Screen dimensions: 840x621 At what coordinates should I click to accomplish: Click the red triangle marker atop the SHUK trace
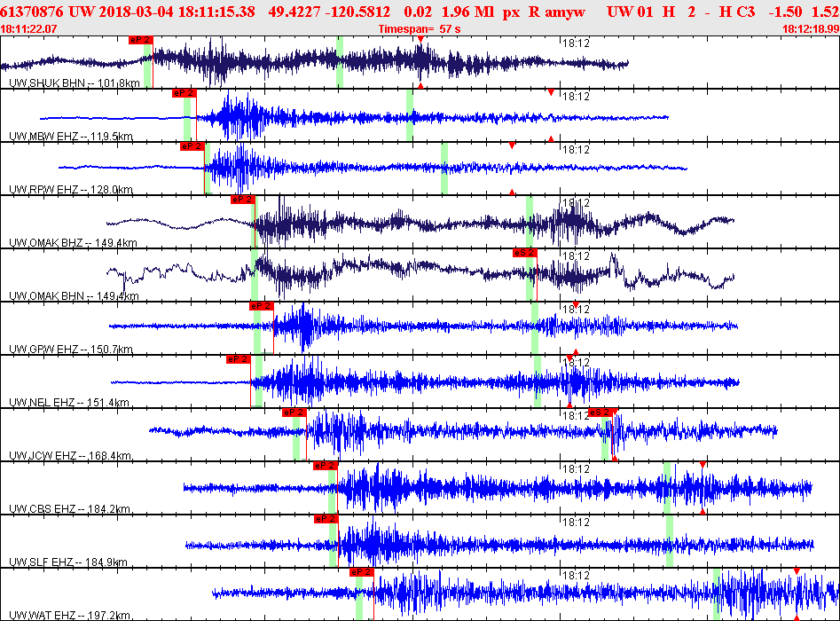(420, 39)
